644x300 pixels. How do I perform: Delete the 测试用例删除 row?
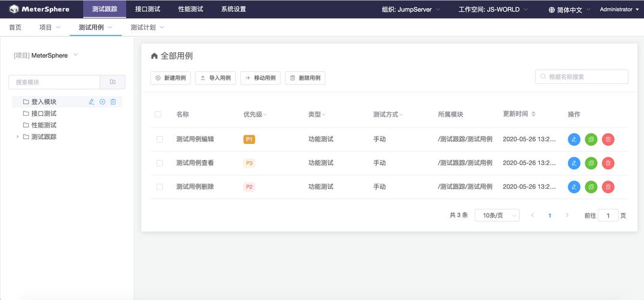(608, 187)
